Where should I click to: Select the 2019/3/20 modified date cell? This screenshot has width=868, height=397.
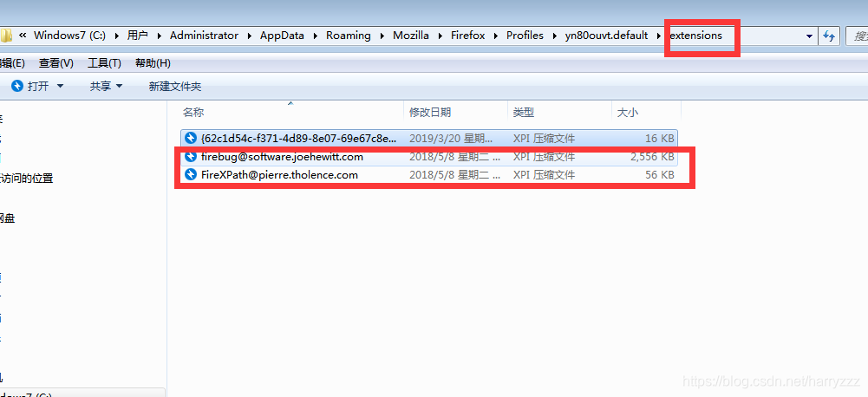[451, 139]
